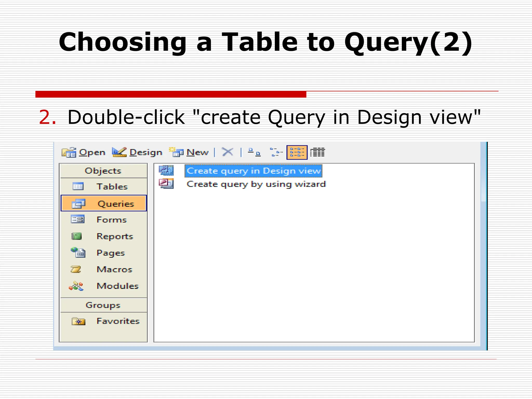Select Queries in the Objects pane

coord(104,203)
